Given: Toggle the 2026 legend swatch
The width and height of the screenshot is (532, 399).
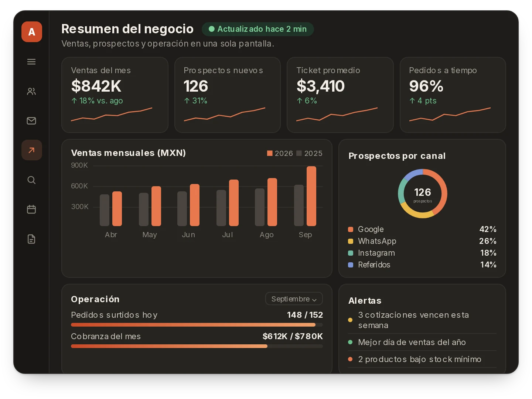Looking at the screenshot, I should (270, 153).
